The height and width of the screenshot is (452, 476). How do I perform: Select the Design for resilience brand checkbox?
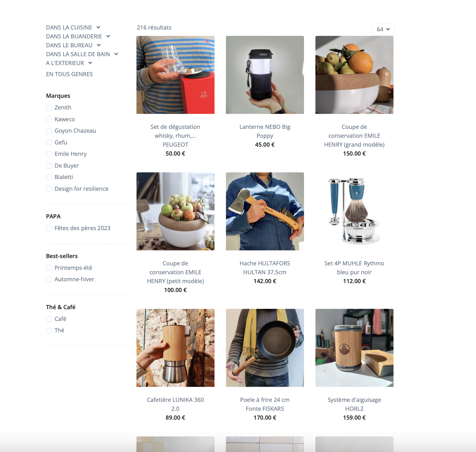click(x=49, y=189)
